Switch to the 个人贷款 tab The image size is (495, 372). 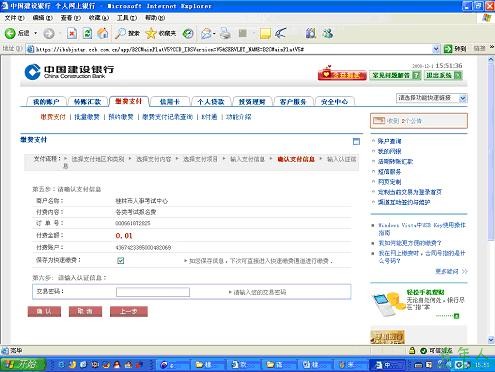(211, 102)
